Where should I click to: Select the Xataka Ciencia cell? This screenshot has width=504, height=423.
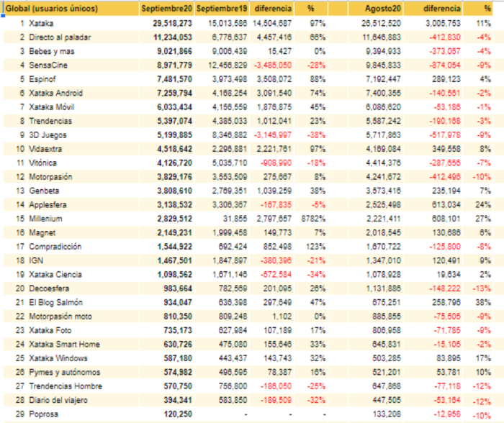(55, 275)
